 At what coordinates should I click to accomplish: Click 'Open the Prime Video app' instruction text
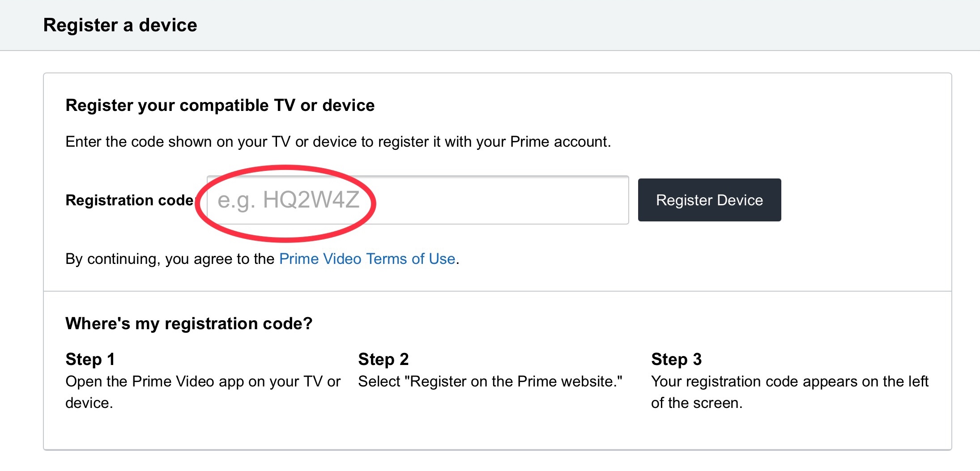[x=202, y=382]
